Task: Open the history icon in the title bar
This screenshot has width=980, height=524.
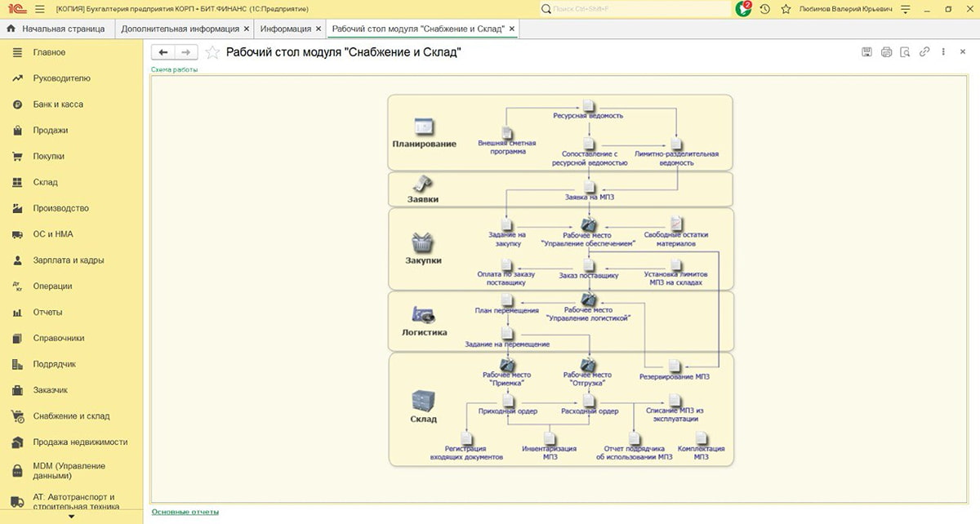Action: (765, 9)
